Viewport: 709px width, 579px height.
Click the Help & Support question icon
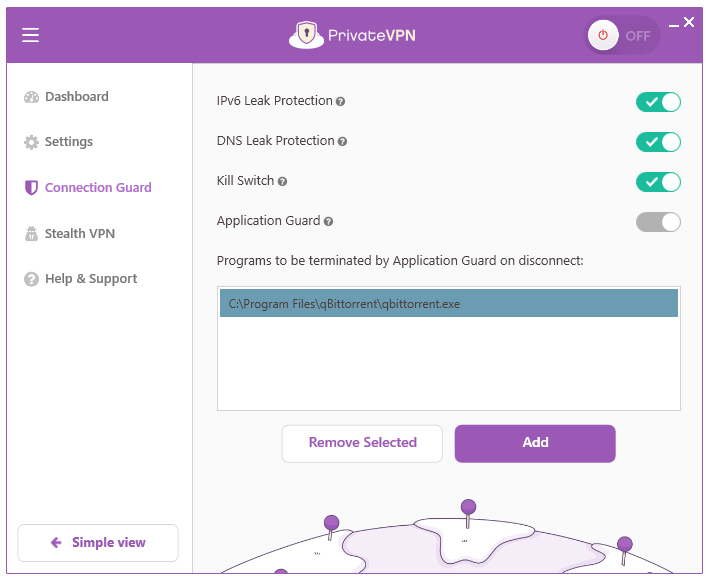[x=31, y=279]
